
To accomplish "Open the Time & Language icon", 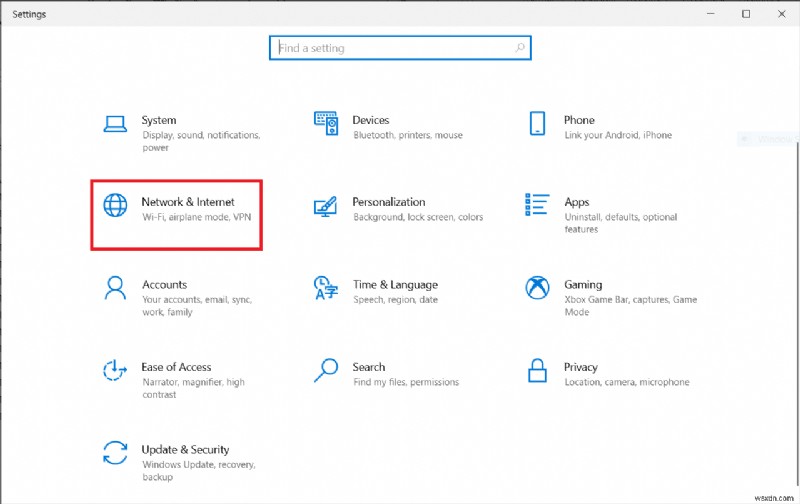I will click(326, 288).
